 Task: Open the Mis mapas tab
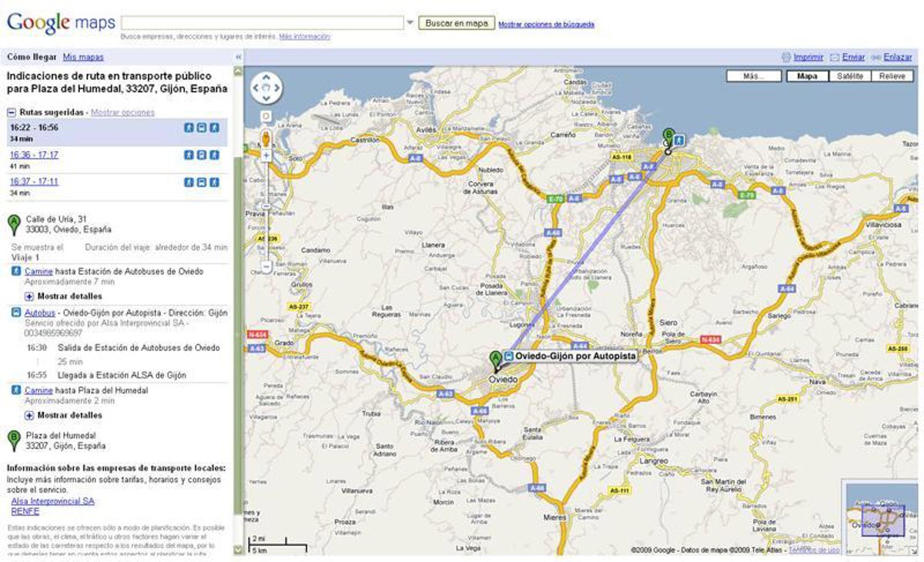tap(83, 57)
